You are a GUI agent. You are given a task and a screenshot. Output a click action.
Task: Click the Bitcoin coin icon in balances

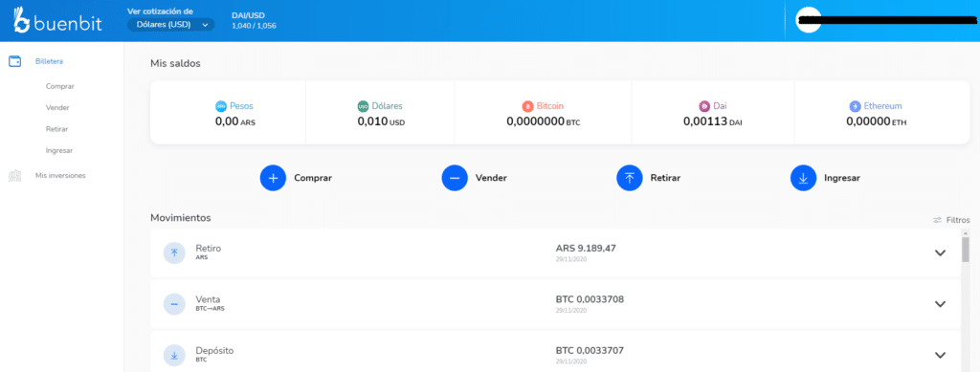click(527, 106)
